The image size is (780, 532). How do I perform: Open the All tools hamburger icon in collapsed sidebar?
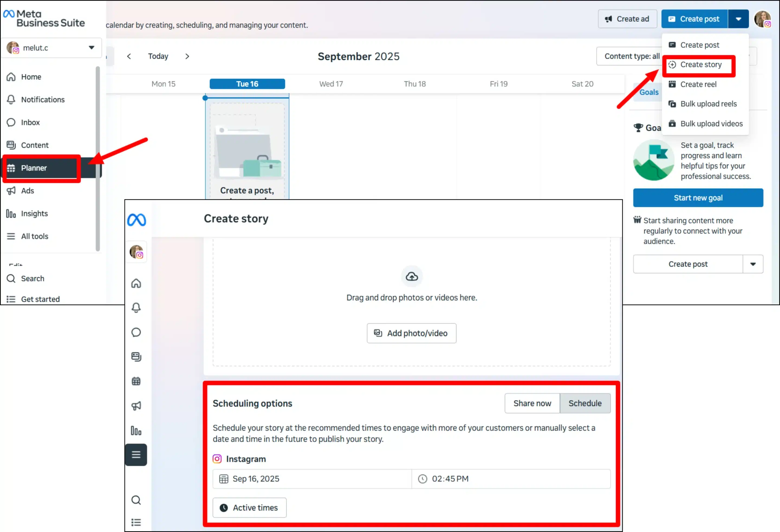[x=136, y=455]
